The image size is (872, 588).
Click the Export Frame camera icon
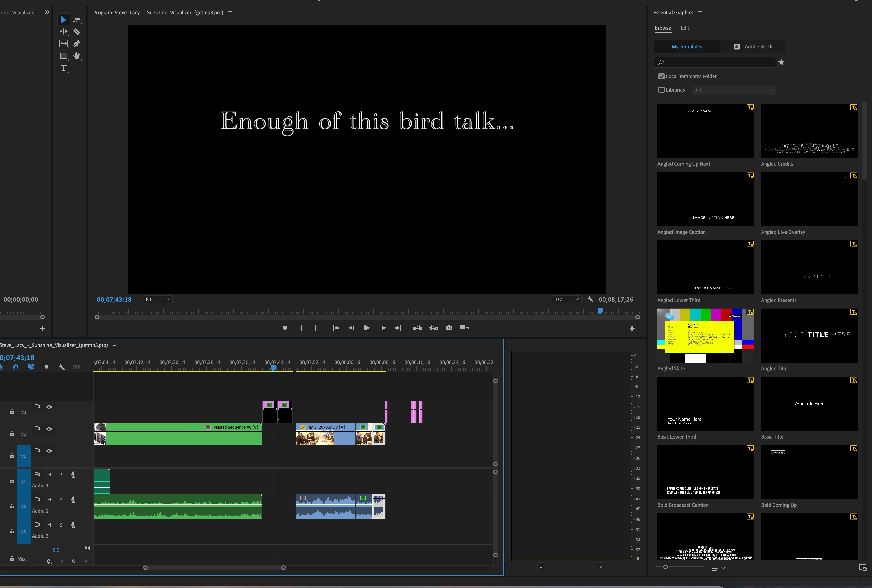click(449, 328)
